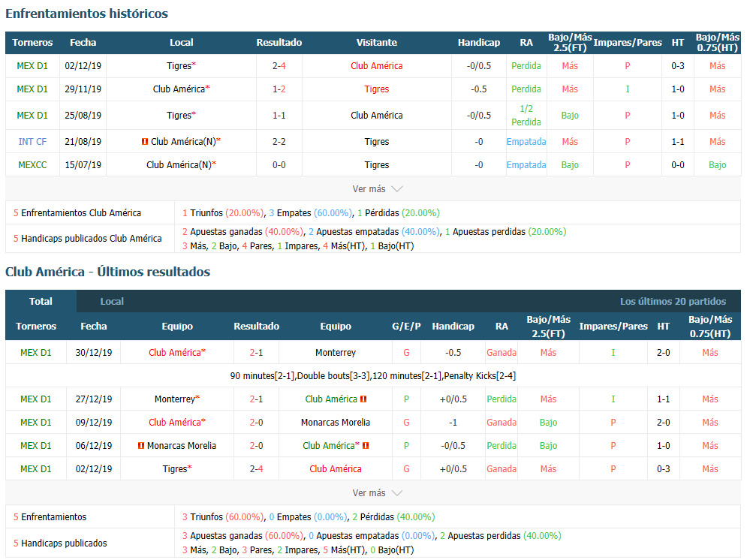Click result 2-2 in INT CF row

point(279,142)
